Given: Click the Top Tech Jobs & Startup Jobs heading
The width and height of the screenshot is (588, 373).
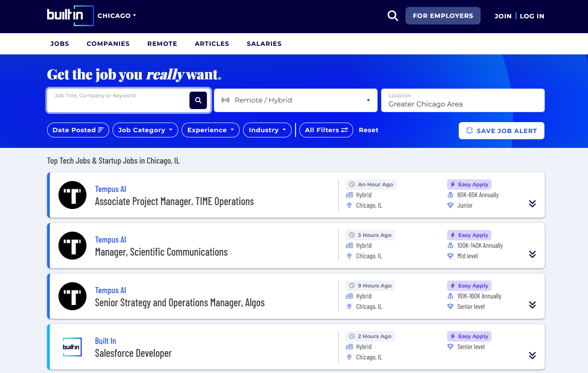Looking at the screenshot, I should (113, 161).
